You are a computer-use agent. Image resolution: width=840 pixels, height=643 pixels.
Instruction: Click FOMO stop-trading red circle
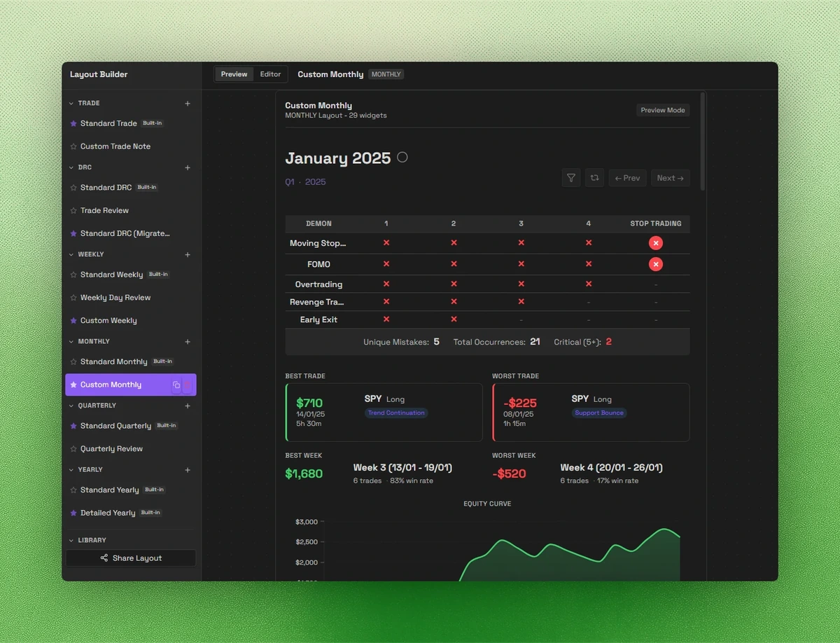click(x=655, y=264)
